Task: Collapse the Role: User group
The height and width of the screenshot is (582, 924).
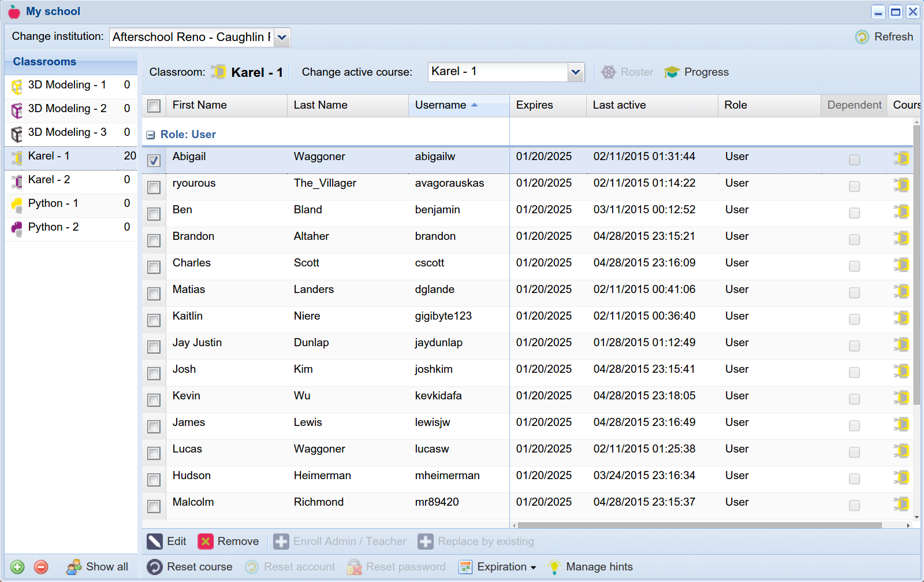Action: pyautogui.click(x=151, y=134)
